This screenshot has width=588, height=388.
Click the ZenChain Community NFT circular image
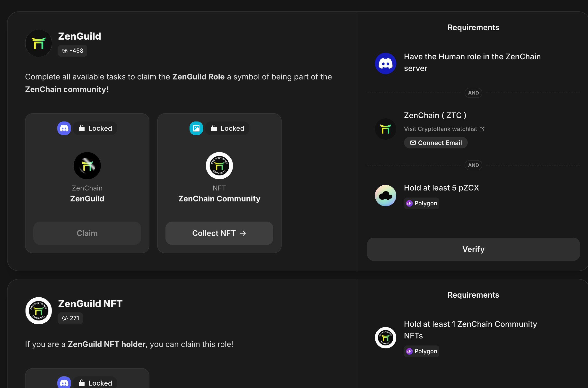pos(219,165)
